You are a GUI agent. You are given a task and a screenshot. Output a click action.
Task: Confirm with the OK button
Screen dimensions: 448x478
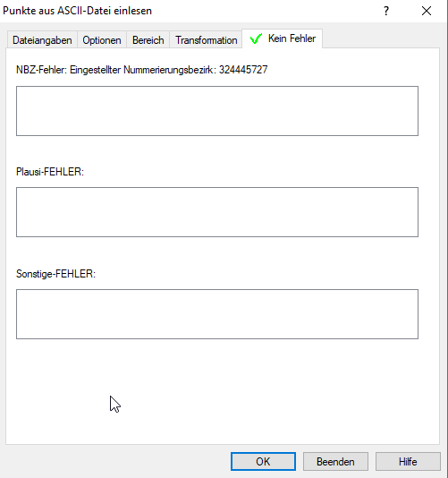263,462
